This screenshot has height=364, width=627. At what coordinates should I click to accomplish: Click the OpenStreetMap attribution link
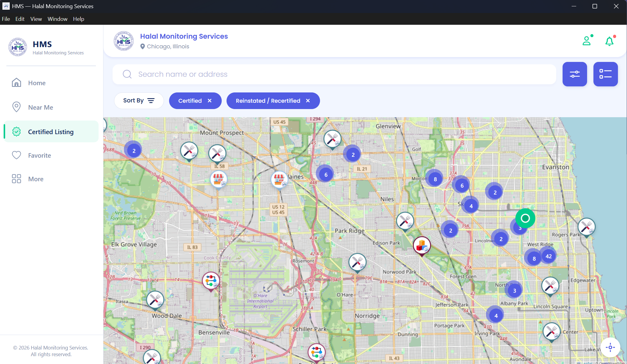pos(612,363)
